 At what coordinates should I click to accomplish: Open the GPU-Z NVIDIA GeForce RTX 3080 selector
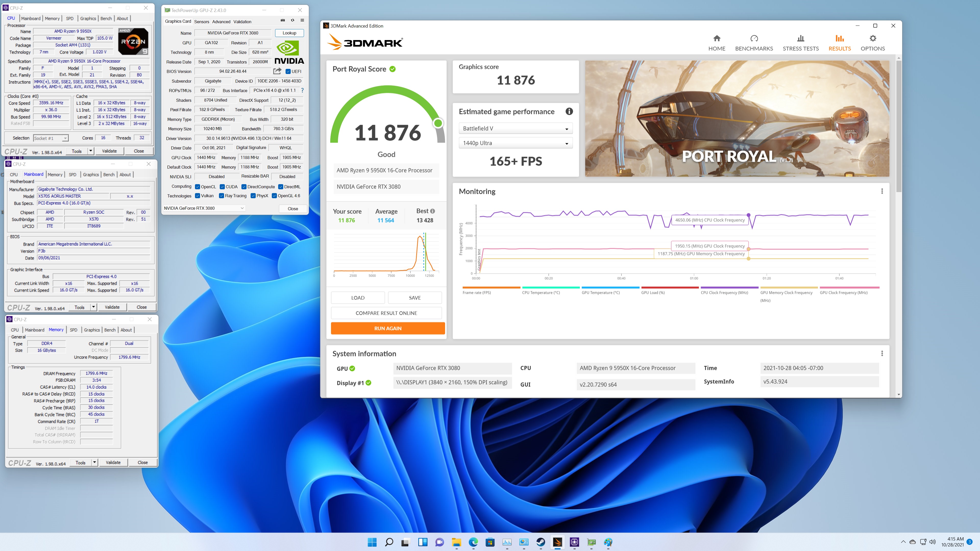(x=204, y=208)
